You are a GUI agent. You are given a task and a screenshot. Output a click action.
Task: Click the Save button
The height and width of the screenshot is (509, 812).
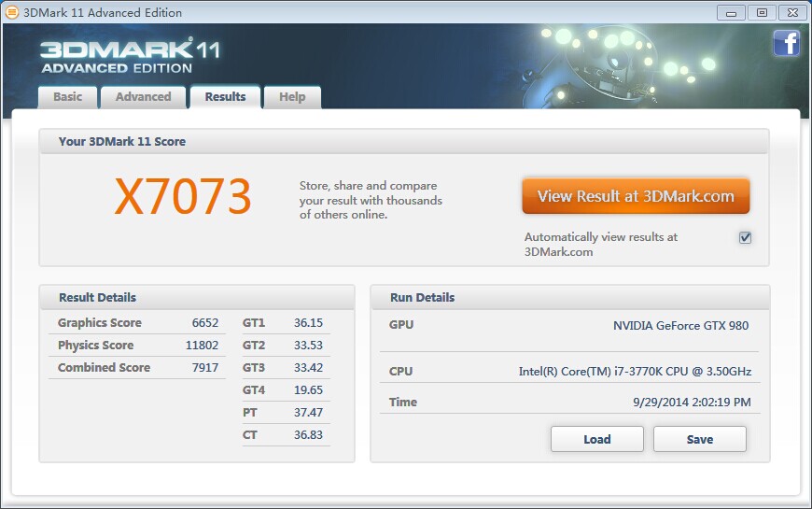699,439
